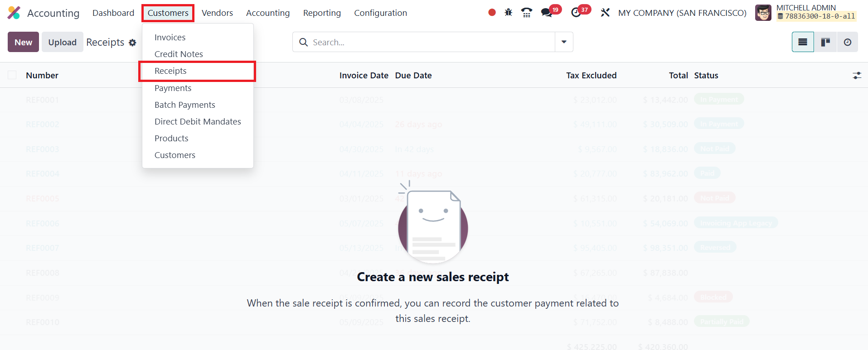Open the Vendors menu

217,13
